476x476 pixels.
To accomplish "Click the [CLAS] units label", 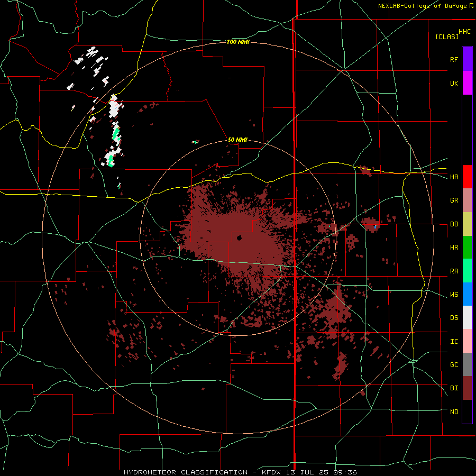I will [x=447, y=37].
